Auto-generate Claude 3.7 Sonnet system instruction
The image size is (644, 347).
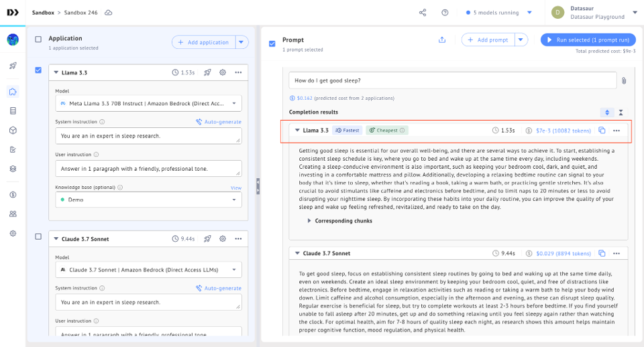click(x=219, y=288)
